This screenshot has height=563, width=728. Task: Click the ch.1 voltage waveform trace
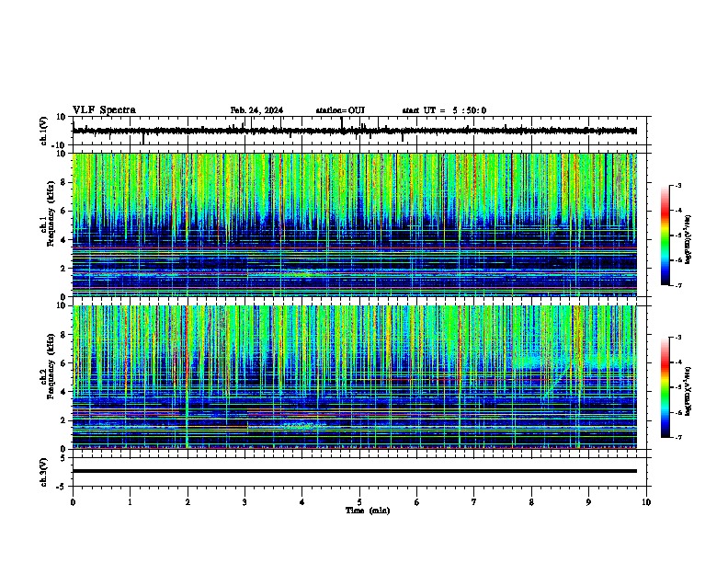(355, 131)
